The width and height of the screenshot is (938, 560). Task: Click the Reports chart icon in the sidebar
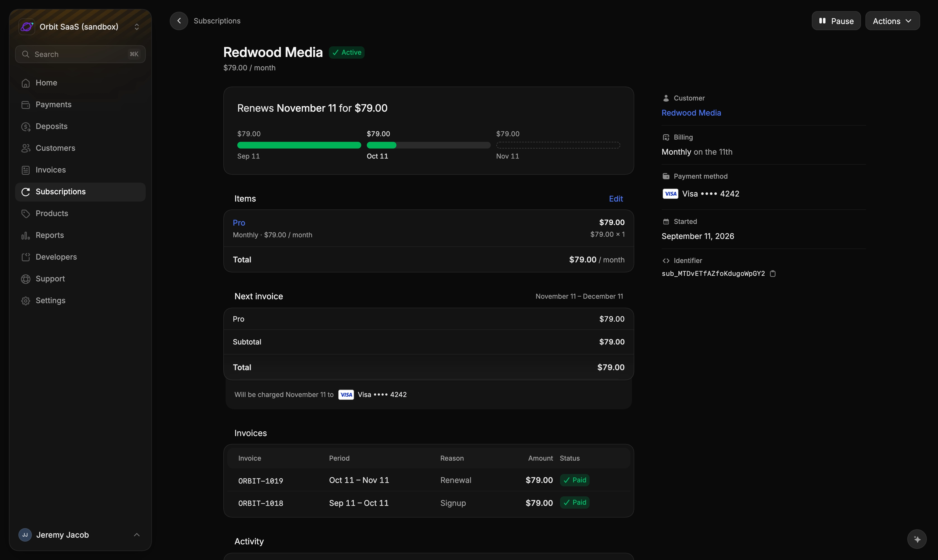pos(26,235)
